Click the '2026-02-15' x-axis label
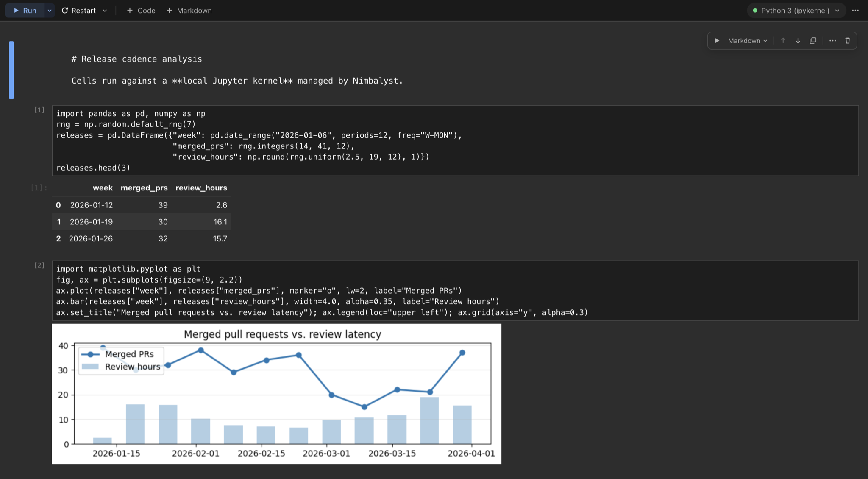The image size is (868, 479). (262, 454)
